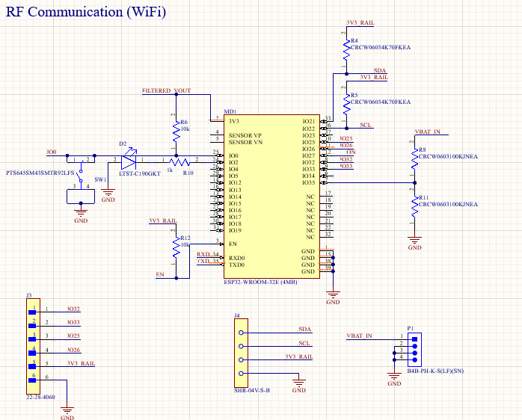Select the P1 battery connector body
The height and width of the screenshot is (420, 522).
[x=414, y=350]
